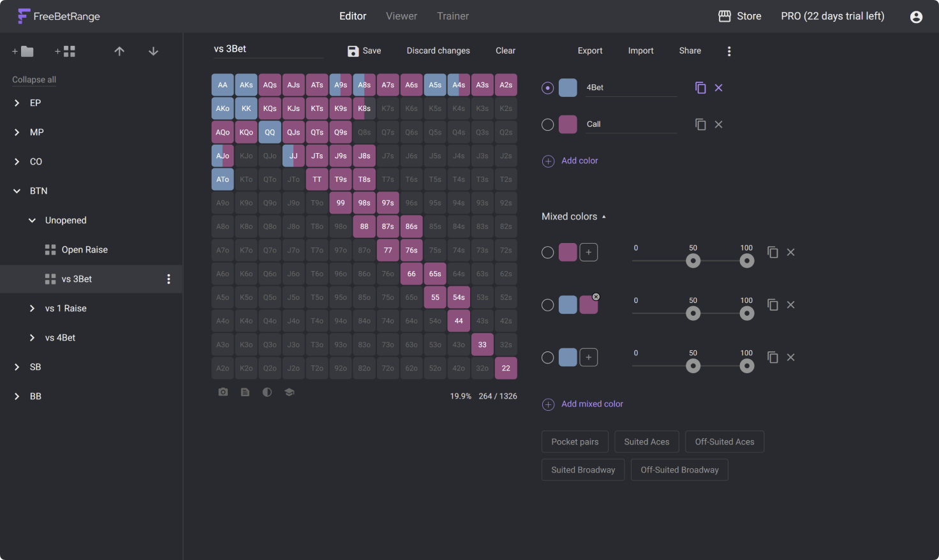Collapse the Mixed colors section

click(603, 216)
